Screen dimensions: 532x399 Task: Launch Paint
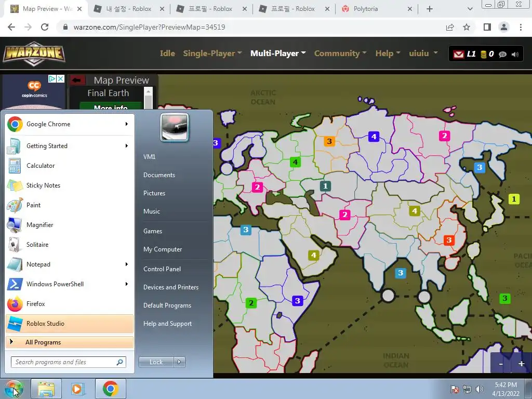(70, 205)
